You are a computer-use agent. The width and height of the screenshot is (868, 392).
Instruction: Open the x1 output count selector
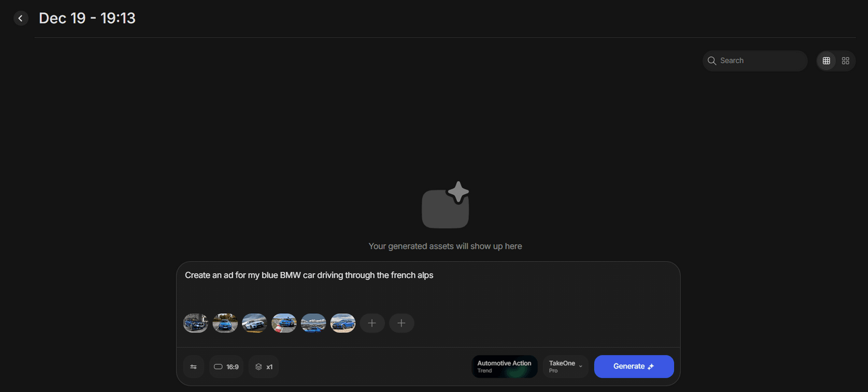click(x=263, y=367)
